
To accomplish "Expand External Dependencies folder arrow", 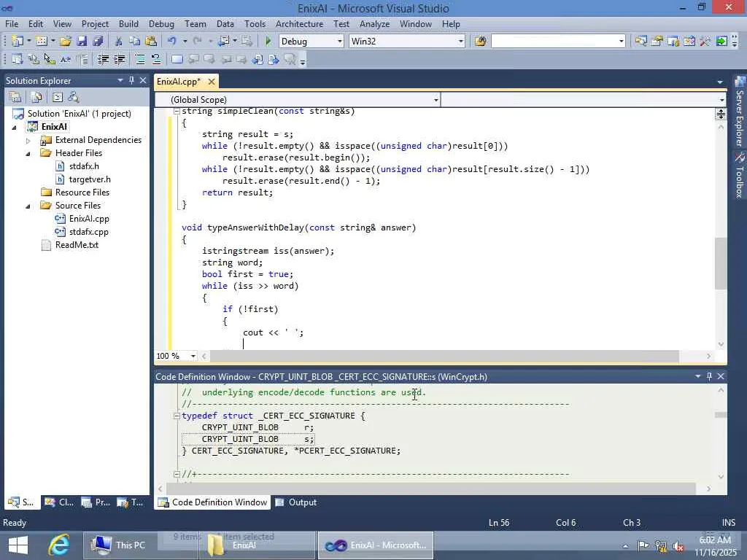I will (28, 141).
